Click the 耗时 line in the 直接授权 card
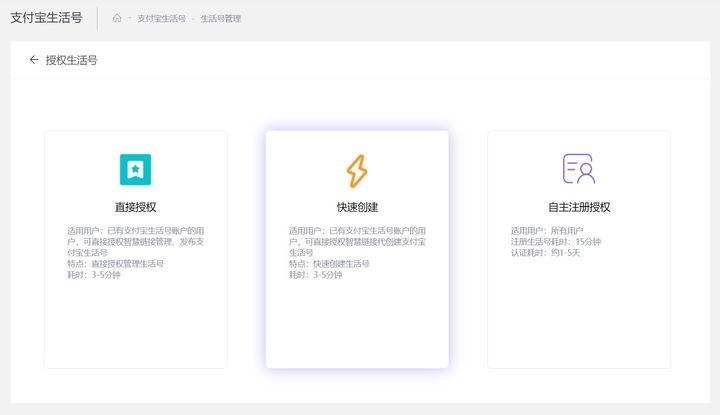This screenshot has width=720, height=415. click(x=94, y=275)
